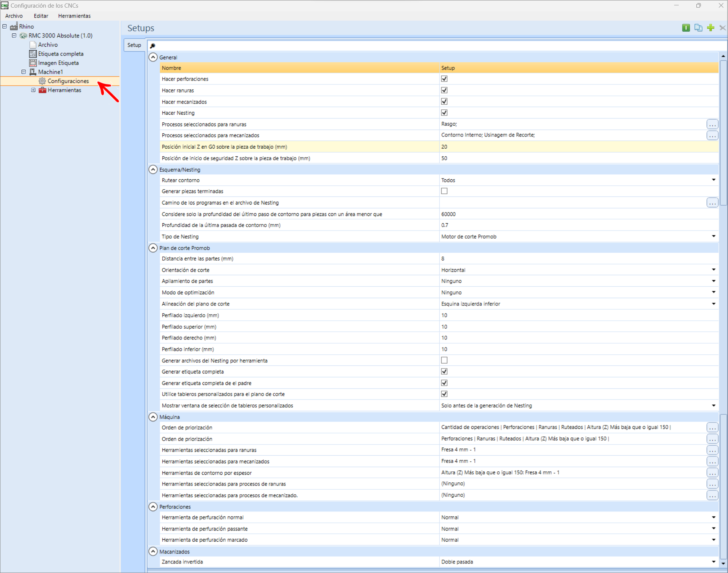Image resolution: width=728 pixels, height=573 pixels.
Task: Open the Herramientas menu
Action: tap(74, 16)
